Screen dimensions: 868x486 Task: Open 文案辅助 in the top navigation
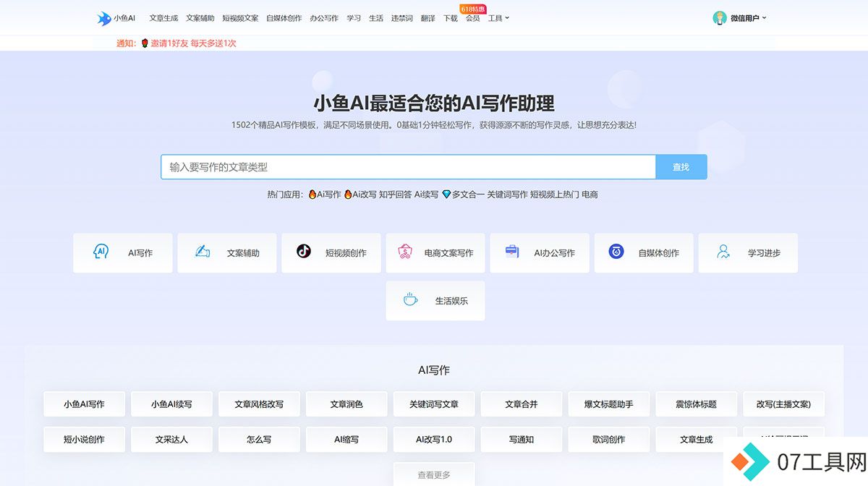click(x=200, y=18)
